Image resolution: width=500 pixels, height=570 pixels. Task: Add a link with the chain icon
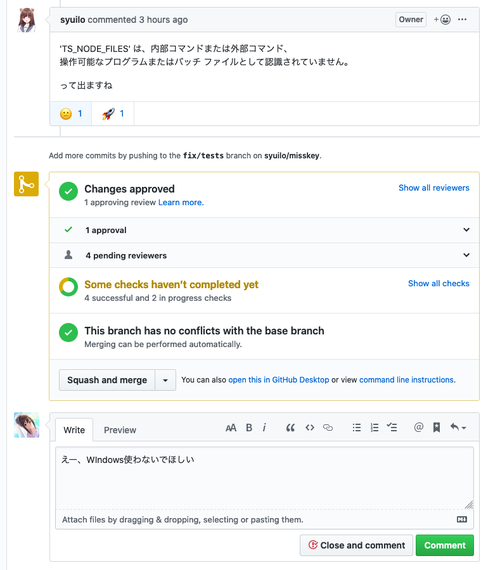pyautogui.click(x=328, y=428)
